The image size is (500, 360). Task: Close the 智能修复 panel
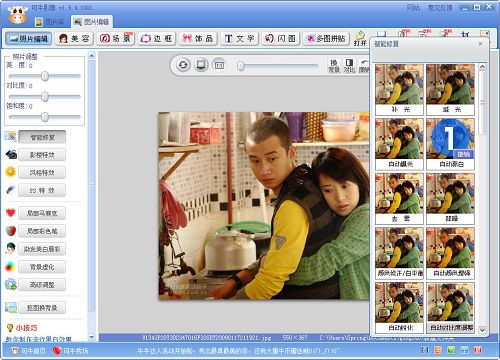(480, 43)
